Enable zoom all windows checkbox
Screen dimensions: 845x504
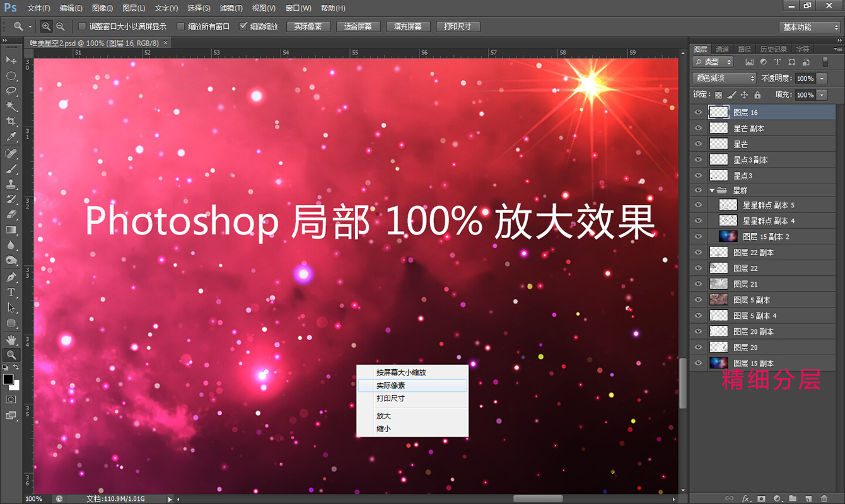pos(181,26)
